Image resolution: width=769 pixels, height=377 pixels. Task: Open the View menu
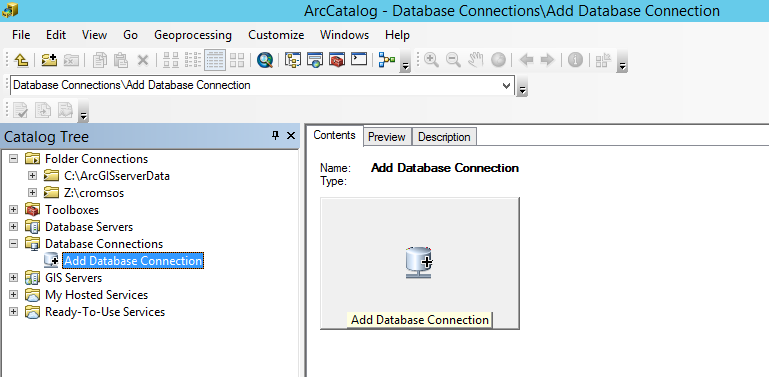[x=94, y=35]
